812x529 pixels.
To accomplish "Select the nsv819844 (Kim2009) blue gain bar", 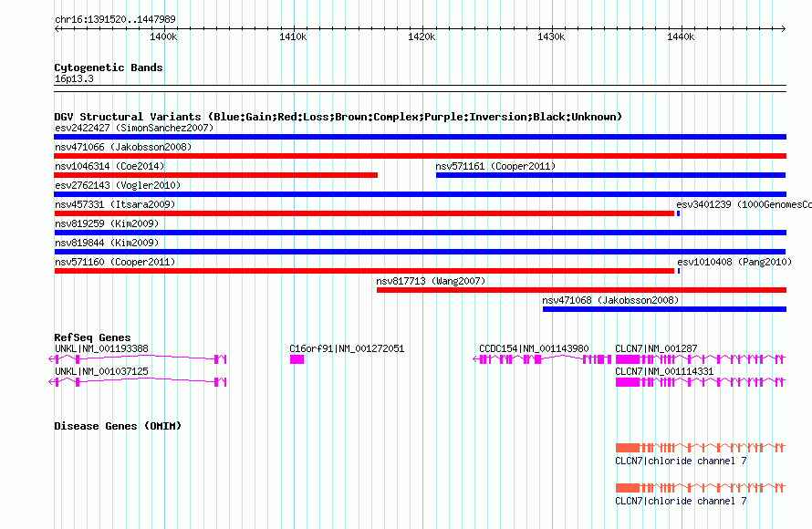I will coord(420,252).
